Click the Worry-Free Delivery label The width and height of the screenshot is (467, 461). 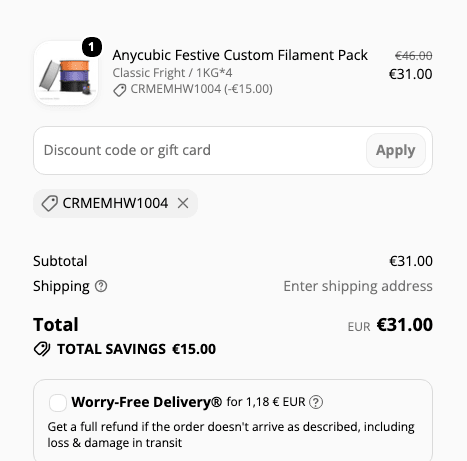coord(147,402)
